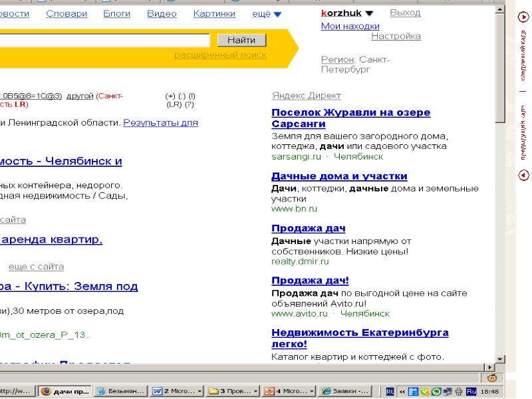Open the korzhuk account dropdown arrow

pos(370,13)
